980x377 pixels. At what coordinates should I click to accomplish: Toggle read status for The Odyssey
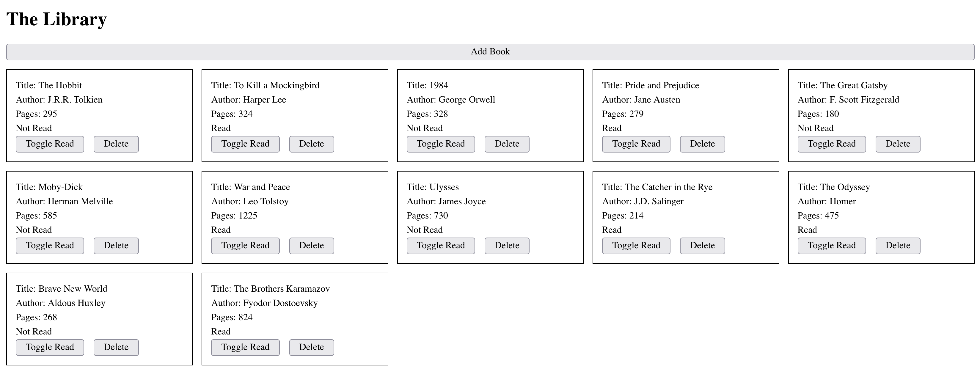832,246
